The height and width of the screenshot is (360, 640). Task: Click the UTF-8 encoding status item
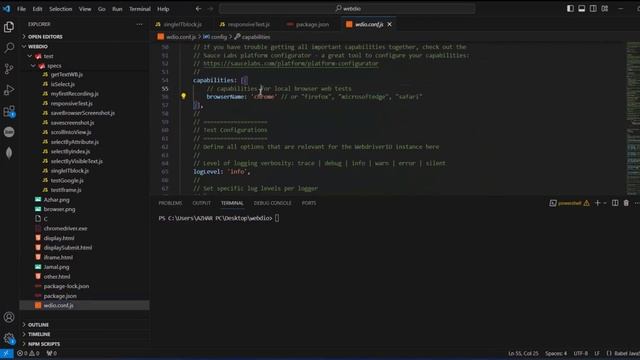580,353
